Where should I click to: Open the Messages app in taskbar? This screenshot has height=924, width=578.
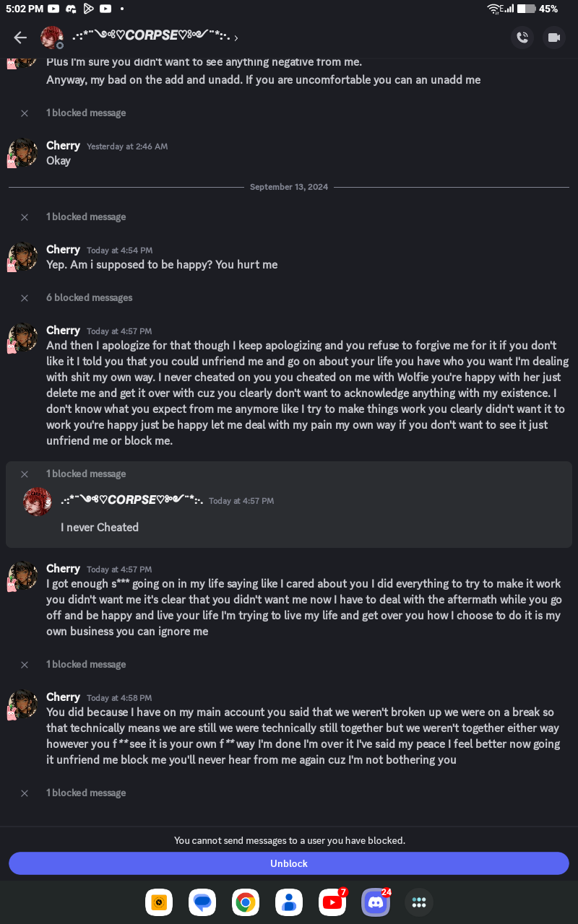click(202, 902)
